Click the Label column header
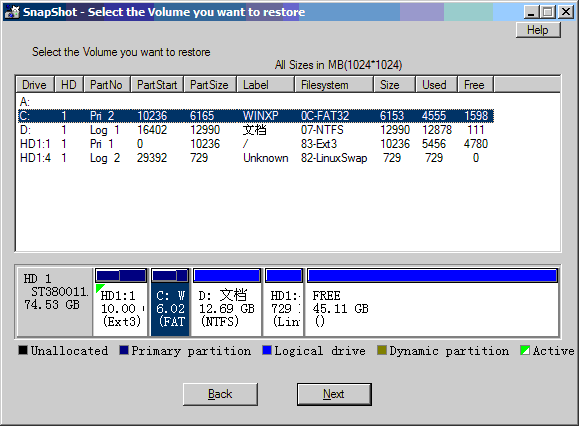This screenshot has width=579, height=426. click(265, 85)
